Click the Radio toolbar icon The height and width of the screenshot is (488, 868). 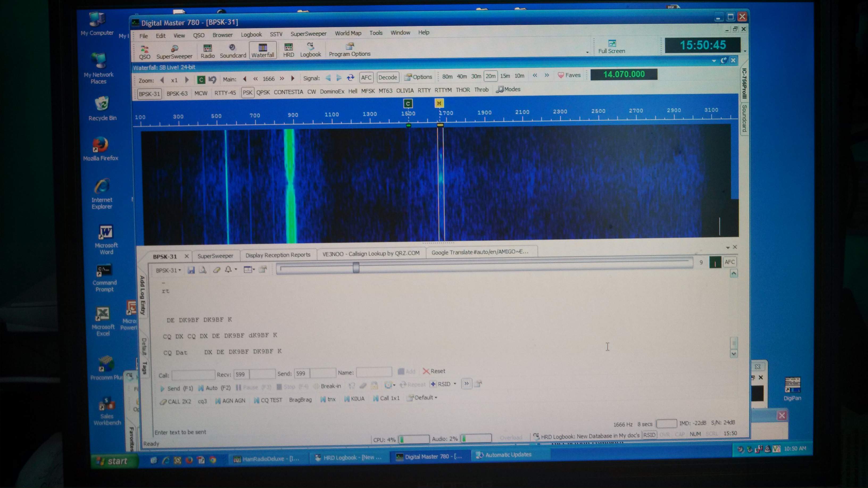(x=207, y=51)
